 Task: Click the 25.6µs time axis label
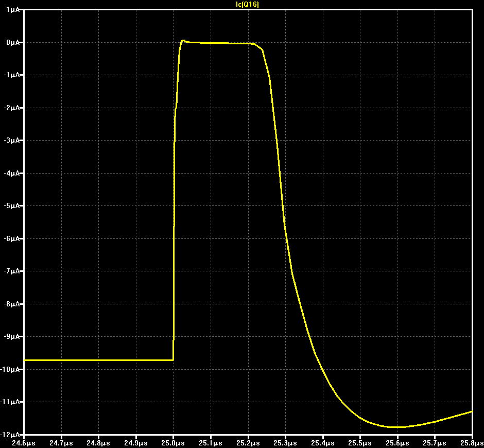click(x=397, y=443)
